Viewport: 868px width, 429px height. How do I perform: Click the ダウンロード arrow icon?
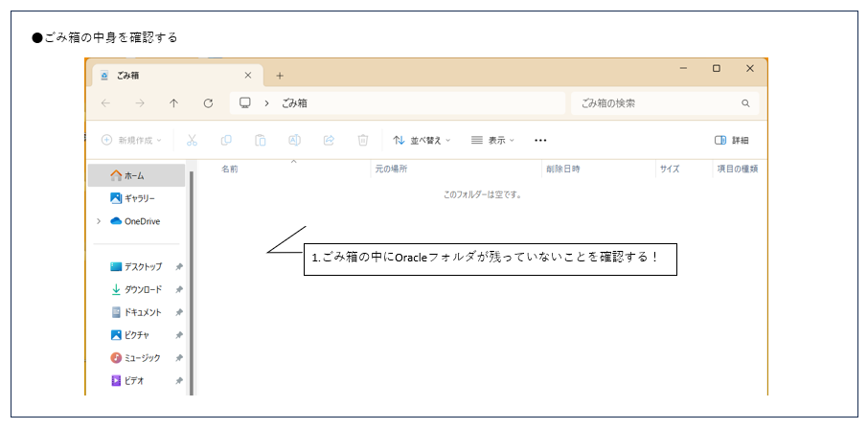(x=116, y=289)
